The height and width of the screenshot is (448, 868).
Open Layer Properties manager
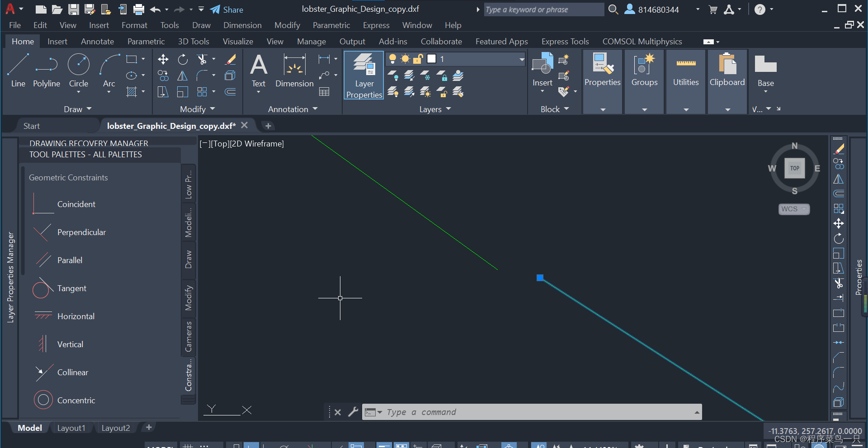point(364,75)
